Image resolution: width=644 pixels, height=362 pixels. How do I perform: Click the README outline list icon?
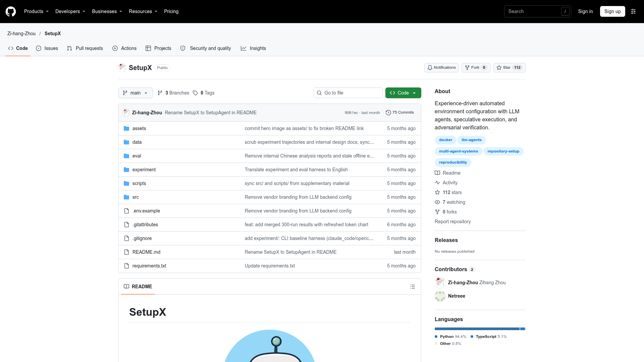coord(413,287)
